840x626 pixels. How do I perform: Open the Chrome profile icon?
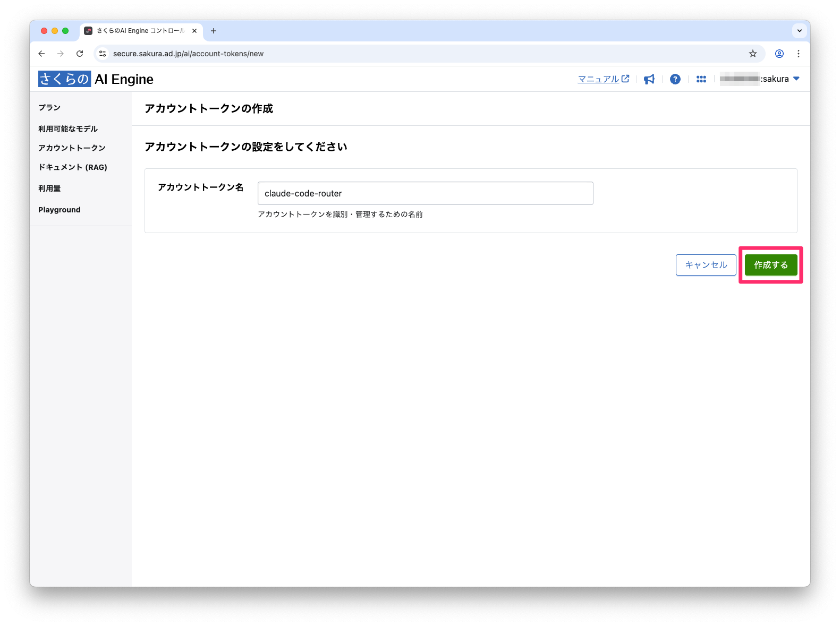pyautogui.click(x=779, y=54)
